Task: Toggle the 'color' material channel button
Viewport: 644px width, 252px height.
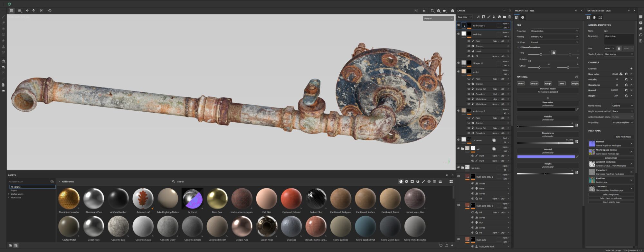Action: tap(521, 83)
